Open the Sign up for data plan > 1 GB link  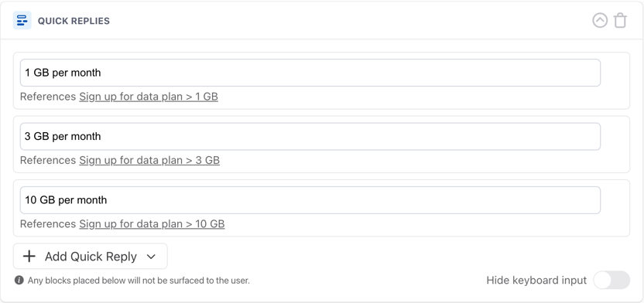point(149,97)
